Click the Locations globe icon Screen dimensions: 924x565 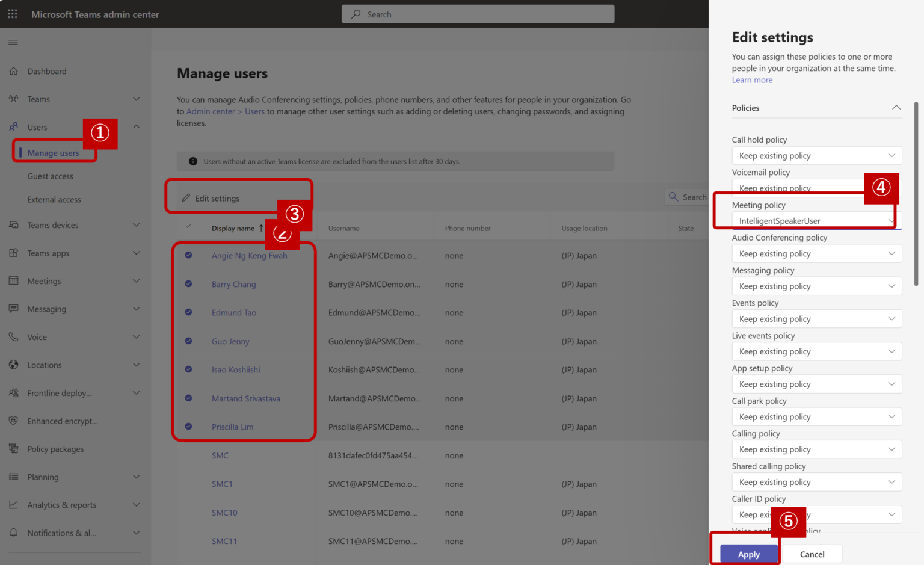pos(14,365)
